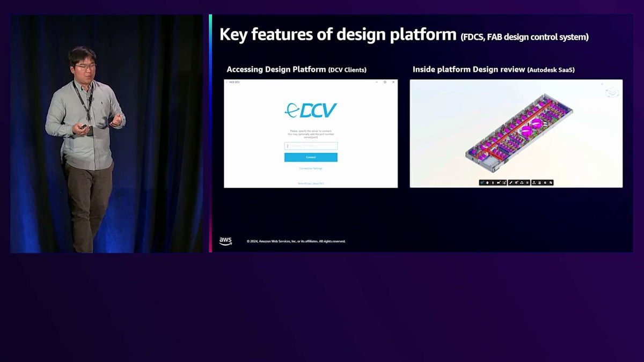The height and width of the screenshot is (362, 644).
Task: Select the Measure ruler tool
Action: pyautogui.click(x=511, y=183)
